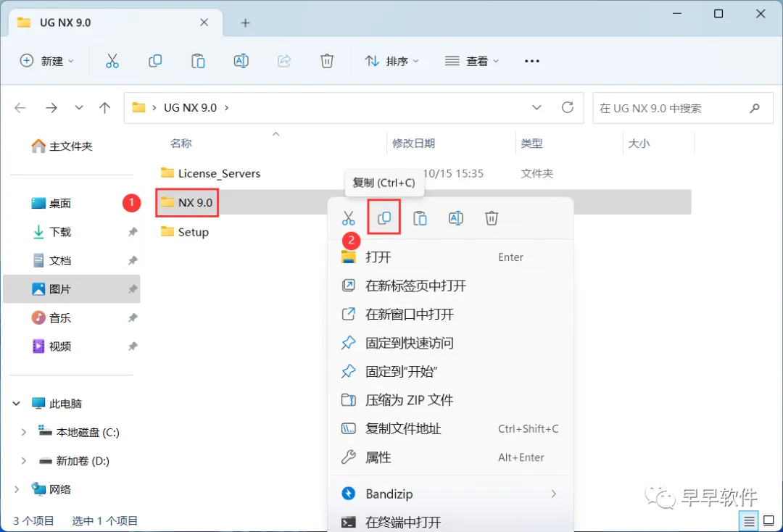Click the Paste icon in the context menu
This screenshot has width=783, height=532.
(420, 218)
